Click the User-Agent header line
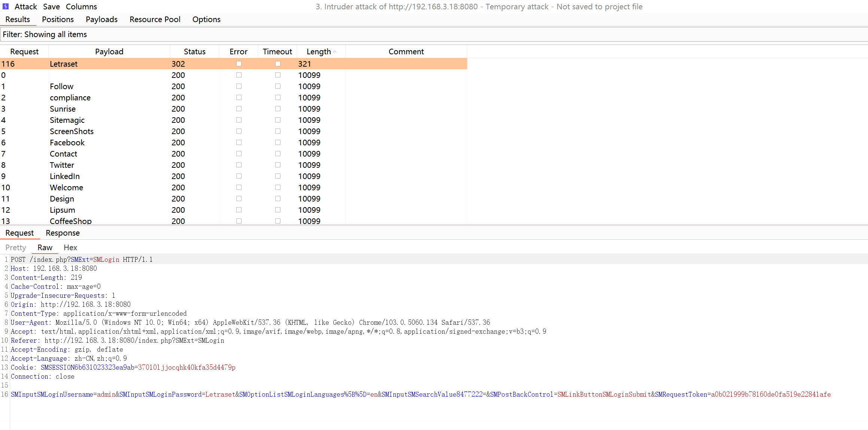Image resolution: width=868 pixels, height=430 pixels. coord(250,322)
